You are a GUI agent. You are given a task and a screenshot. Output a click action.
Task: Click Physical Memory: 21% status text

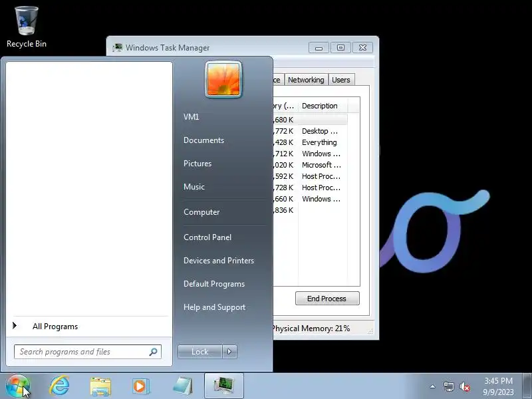click(x=311, y=329)
